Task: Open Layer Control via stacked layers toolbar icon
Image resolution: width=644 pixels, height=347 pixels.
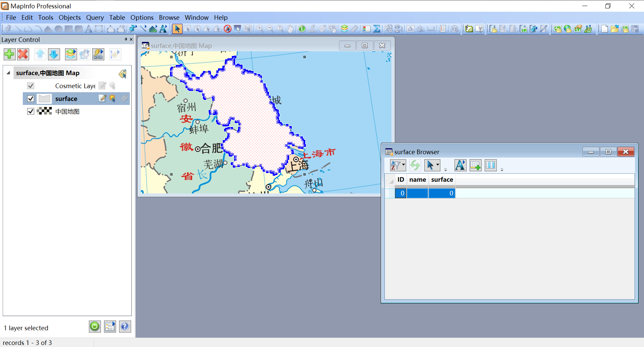Action: pyautogui.click(x=344, y=29)
